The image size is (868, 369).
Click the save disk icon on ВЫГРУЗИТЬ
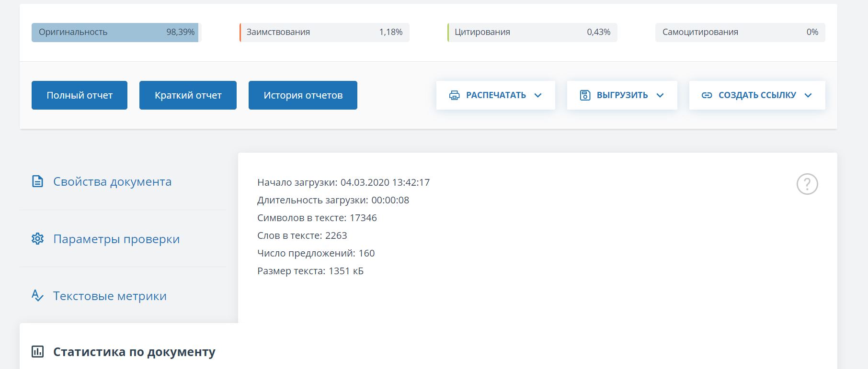(x=585, y=95)
